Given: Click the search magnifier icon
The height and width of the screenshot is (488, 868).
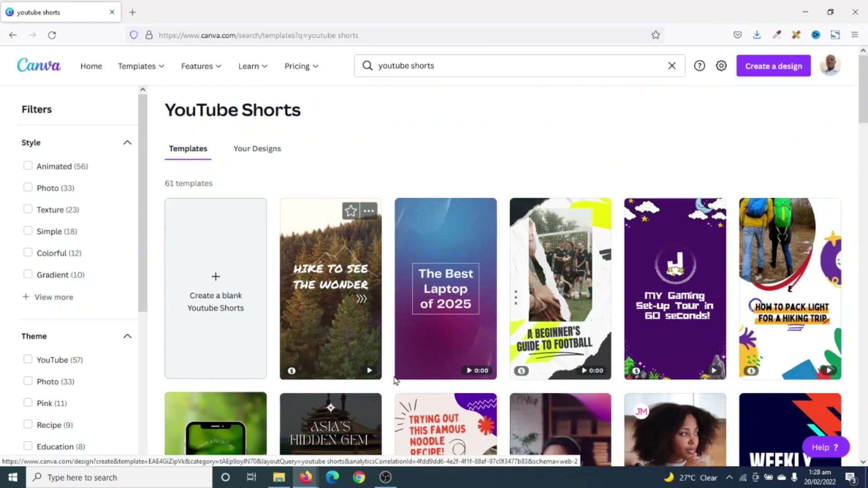Looking at the screenshot, I should click(x=368, y=66).
